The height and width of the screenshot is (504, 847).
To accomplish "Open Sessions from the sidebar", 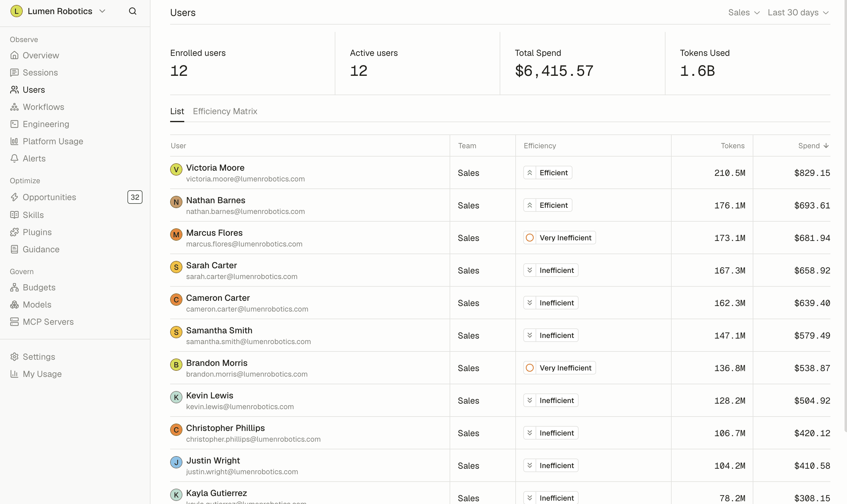I will click(75, 73).
